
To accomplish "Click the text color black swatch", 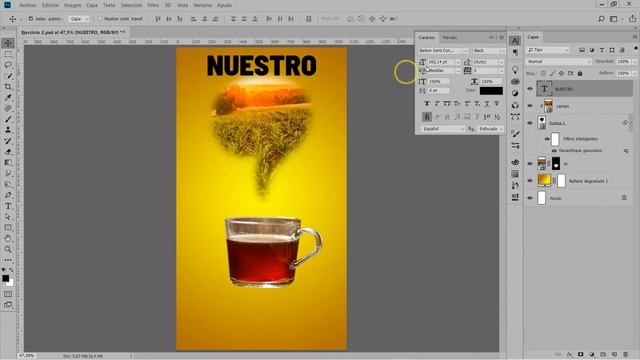I will point(491,91).
